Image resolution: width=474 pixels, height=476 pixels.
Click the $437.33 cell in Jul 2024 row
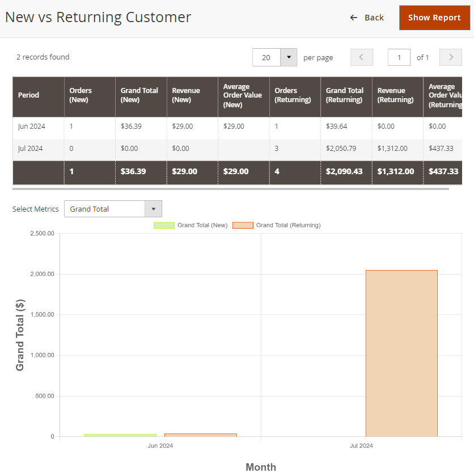(x=443, y=150)
